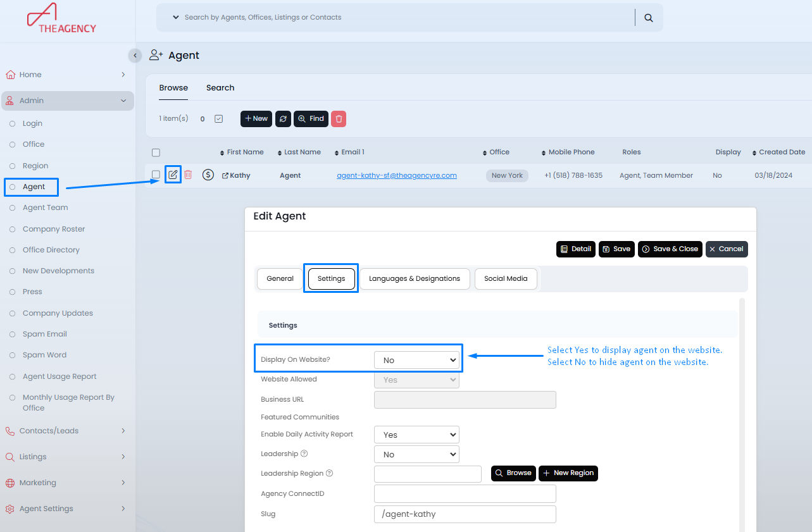Click the Agent page header add-user icon

[x=156, y=56]
